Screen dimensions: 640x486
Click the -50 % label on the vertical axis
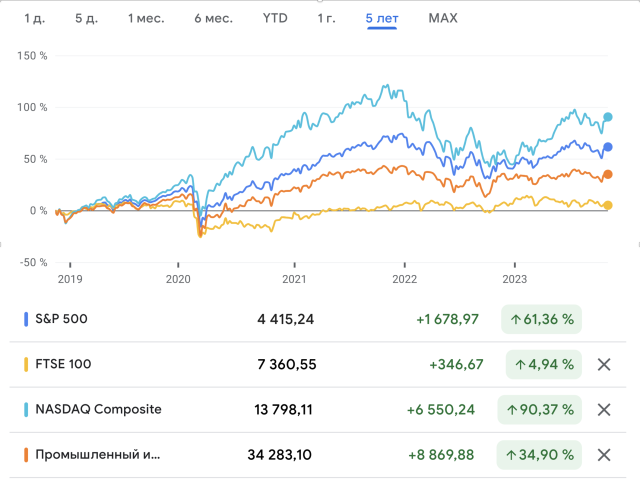click(x=33, y=263)
